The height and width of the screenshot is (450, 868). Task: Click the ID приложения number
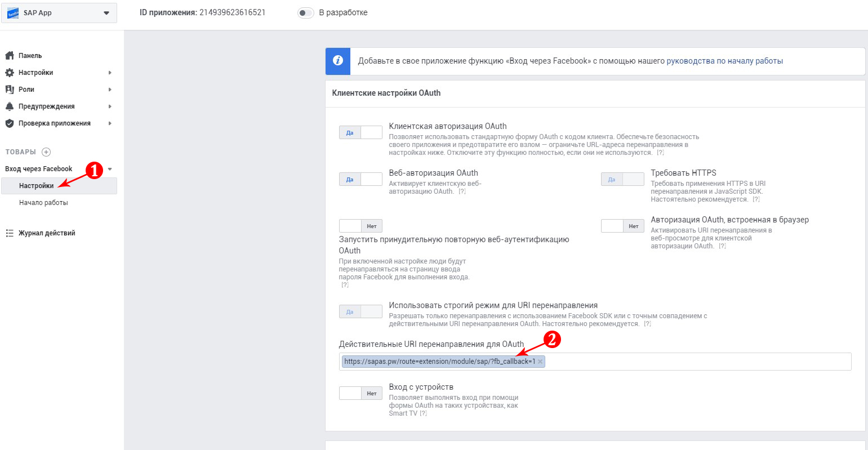click(232, 12)
